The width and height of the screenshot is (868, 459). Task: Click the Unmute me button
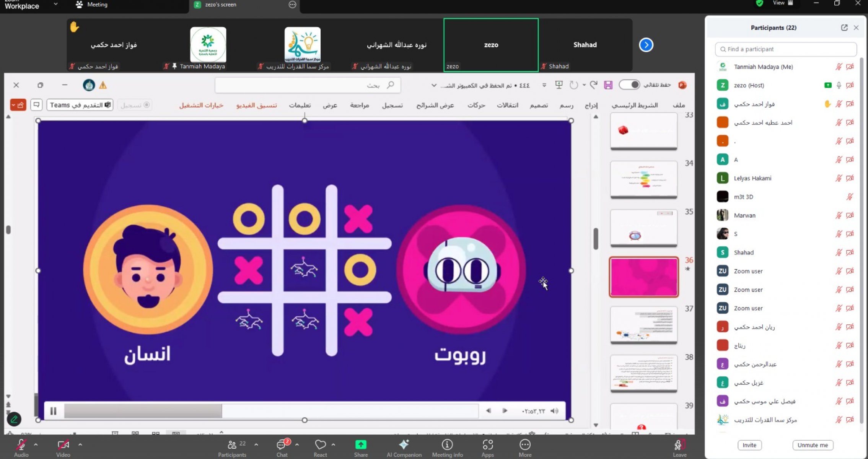(812, 445)
